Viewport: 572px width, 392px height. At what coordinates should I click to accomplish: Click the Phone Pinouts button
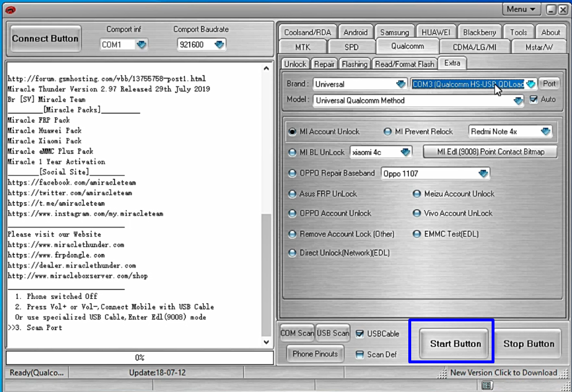[x=315, y=354]
